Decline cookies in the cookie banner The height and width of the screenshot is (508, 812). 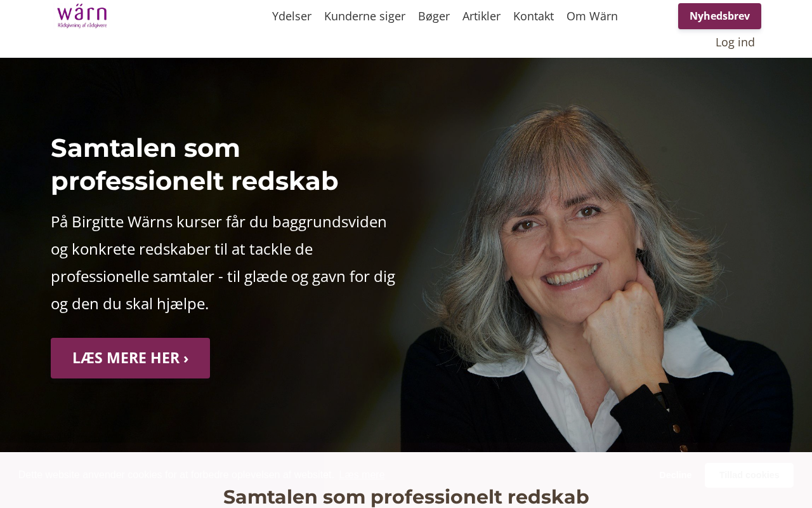675,475
